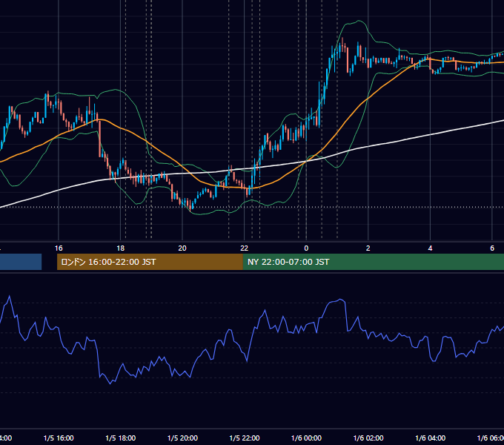Image resolution: width=504 pixels, height=445 pixels.
Task: Click the 22 hour label on upper axis
Action: tap(245, 248)
